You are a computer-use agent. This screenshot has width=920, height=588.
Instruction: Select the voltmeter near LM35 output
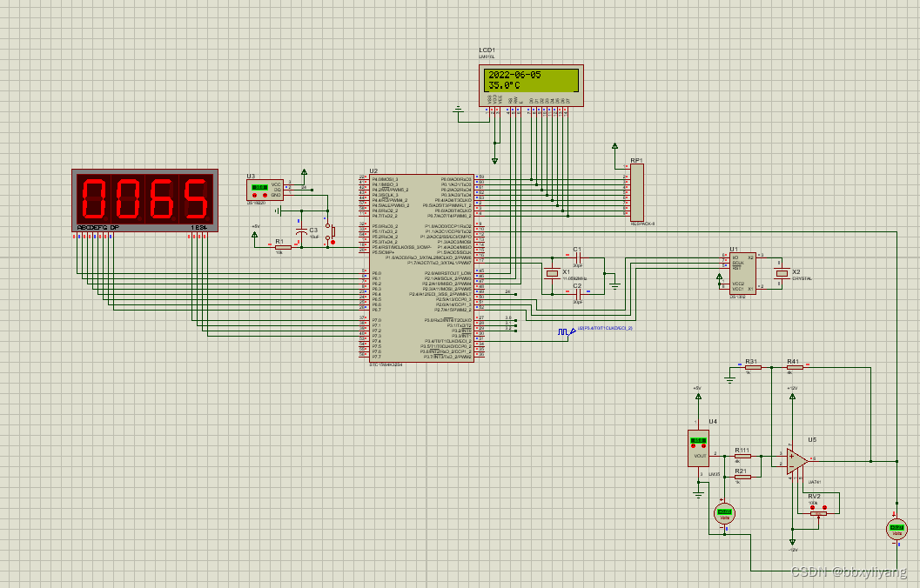pyautogui.click(x=725, y=513)
